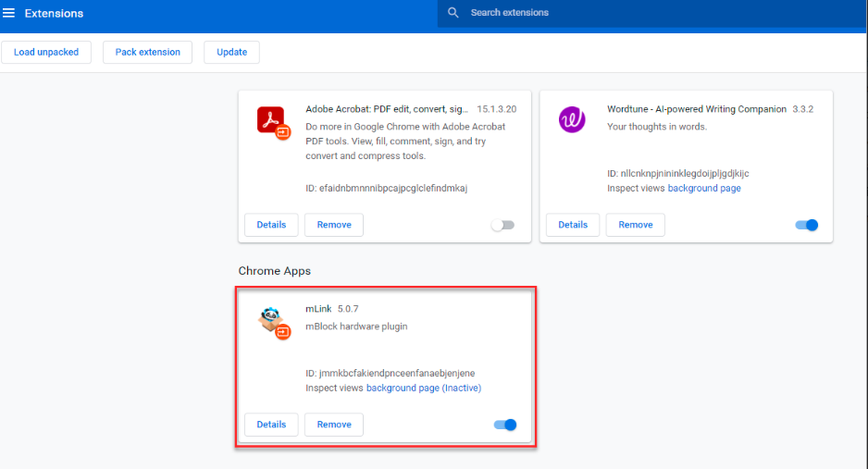
Task: Click Load unpacked button
Action: (x=46, y=52)
